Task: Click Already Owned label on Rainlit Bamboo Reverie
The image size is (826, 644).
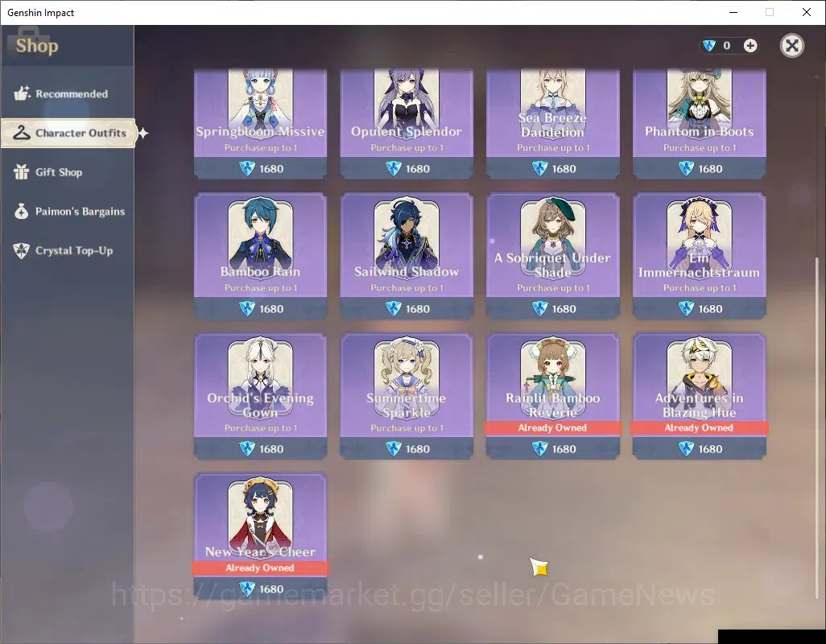Action: click(552, 427)
